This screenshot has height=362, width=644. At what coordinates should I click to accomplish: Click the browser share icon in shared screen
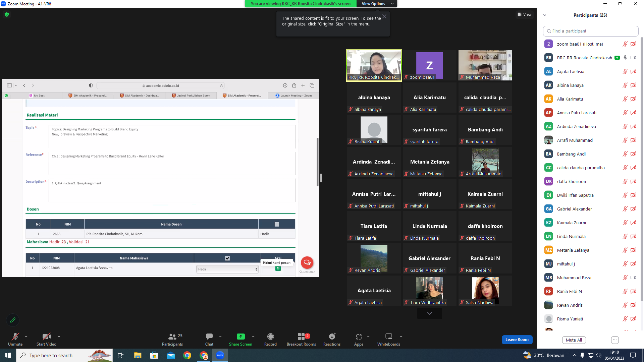tap(294, 85)
